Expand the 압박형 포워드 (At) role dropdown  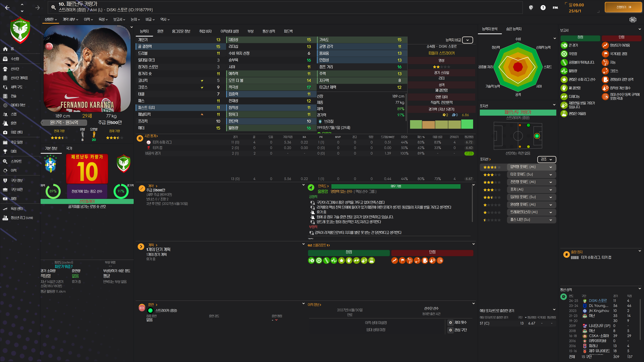pyautogui.click(x=550, y=167)
